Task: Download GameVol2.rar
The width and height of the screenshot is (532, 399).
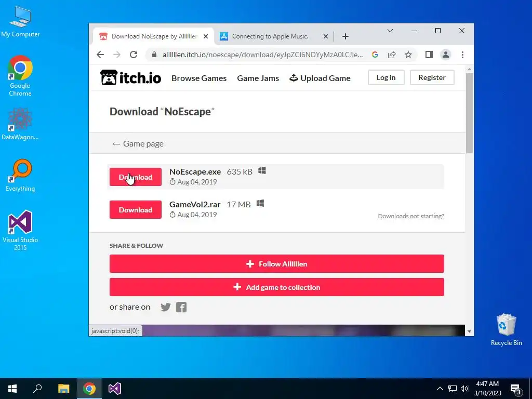Action: click(136, 210)
